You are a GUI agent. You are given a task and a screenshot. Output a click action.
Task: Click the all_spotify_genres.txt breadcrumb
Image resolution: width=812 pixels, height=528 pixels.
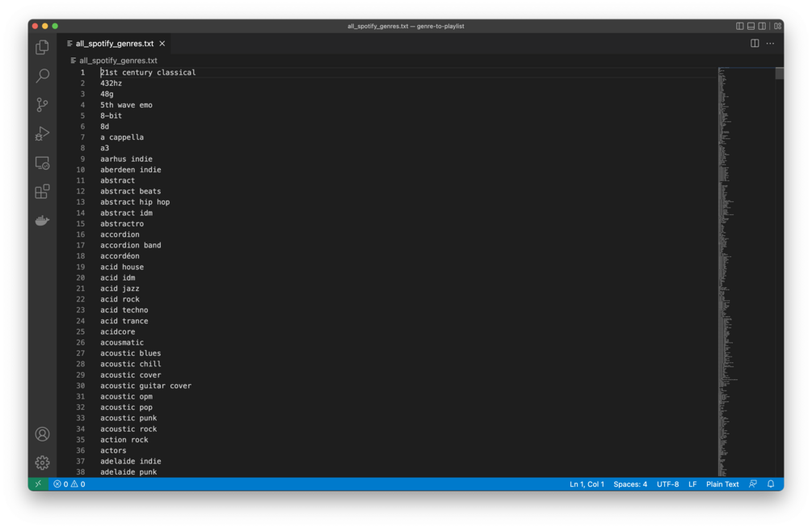(x=118, y=61)
